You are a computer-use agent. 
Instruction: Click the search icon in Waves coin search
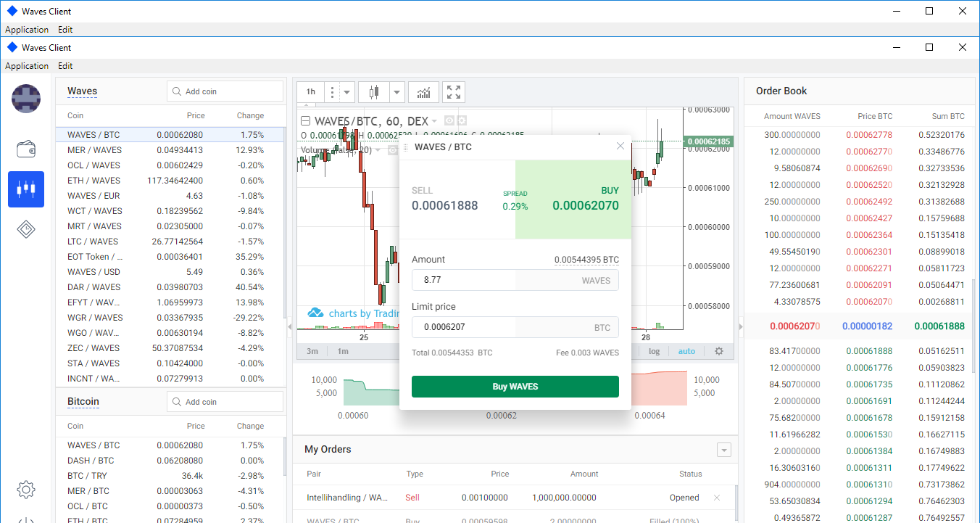click(176, 91)
